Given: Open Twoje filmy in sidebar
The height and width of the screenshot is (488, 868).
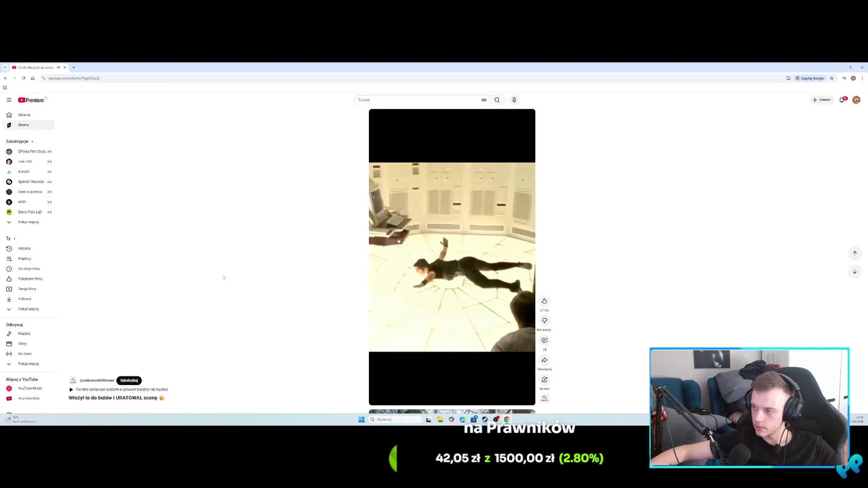Looking at the screenshot, I should (x=27, y=289).
